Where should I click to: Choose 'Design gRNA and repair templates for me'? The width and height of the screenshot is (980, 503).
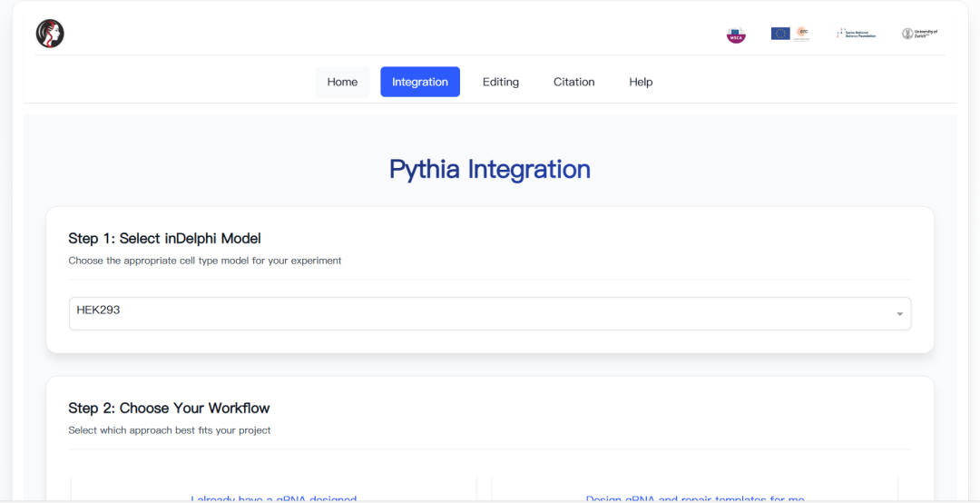point(695,498)
